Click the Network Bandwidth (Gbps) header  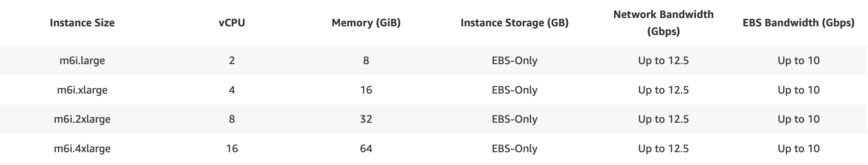coord(663,23)
